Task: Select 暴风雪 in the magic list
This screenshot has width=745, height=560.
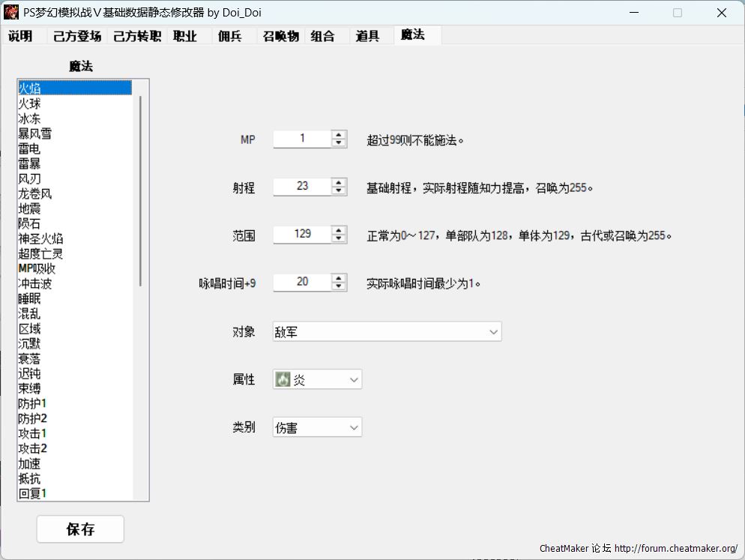Action: [x=35, y=133]
